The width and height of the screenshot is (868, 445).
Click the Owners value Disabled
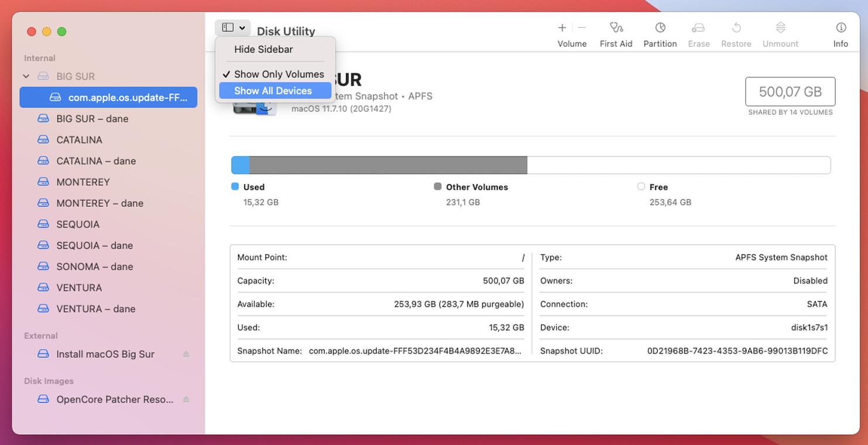pos(811,281)
